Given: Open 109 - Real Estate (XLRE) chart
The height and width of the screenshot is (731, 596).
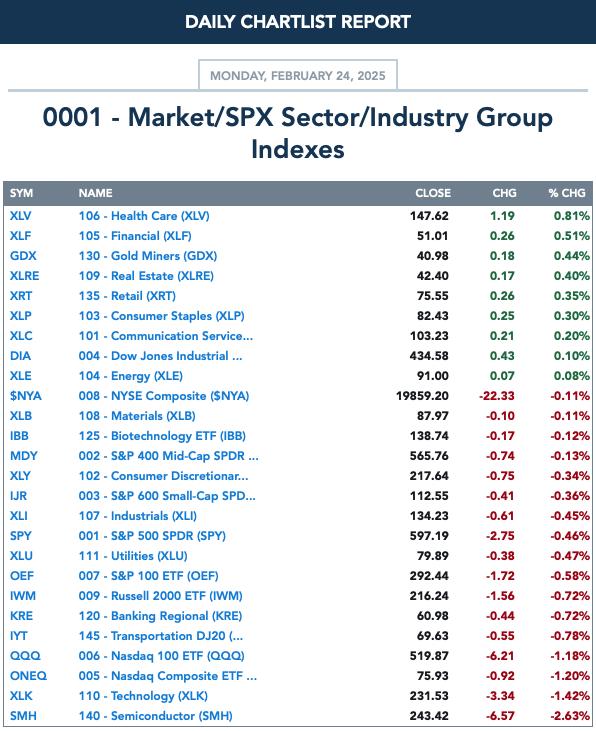Looking at the screenshot, I should click(146, 276).
